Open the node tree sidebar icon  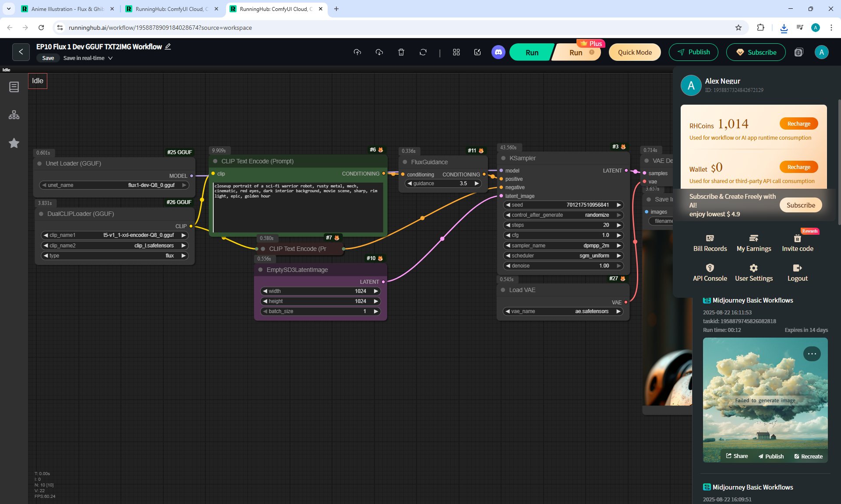click(14, 115)
